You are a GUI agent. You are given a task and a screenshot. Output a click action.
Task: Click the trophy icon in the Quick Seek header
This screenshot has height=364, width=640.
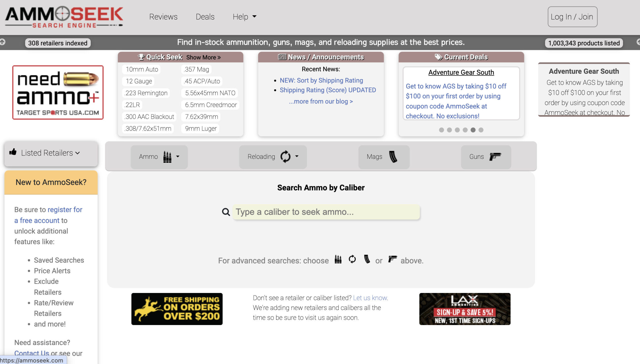[141, 57]
